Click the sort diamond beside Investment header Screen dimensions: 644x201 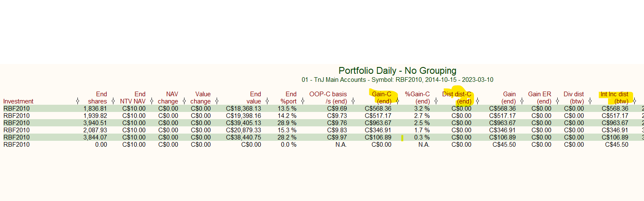[77, 101]
